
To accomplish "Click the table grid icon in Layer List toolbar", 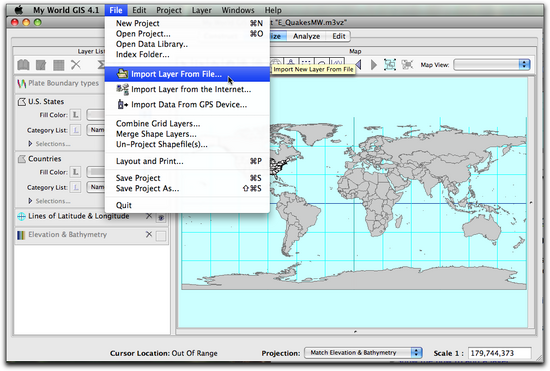I will pyautogui.click(x=59, y=65).
